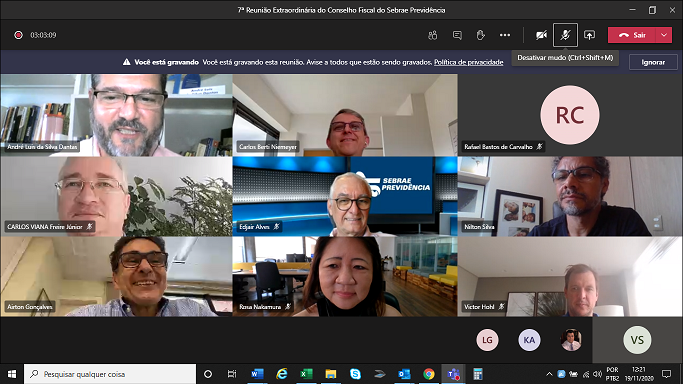The width and height of the screenshot is (683, 384).
Task: Select Victor Hohl video tile
Action: pos(570,276)
